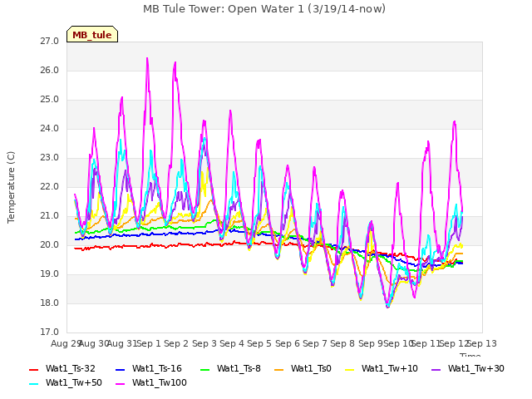Click the cyan Wat1_Tw+50 legend swatch
Screen dimensions: 532x399
[x=34, y=383]
